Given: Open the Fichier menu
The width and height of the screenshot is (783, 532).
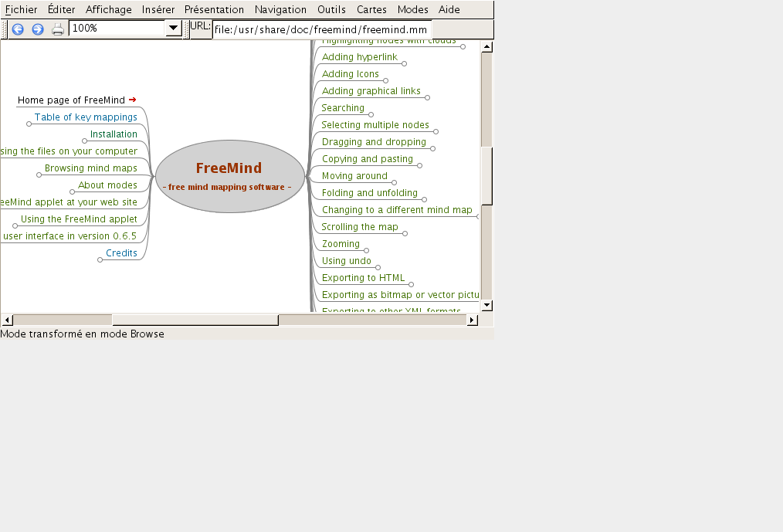Looking at the screenshot, I should [x=22, y=9].
